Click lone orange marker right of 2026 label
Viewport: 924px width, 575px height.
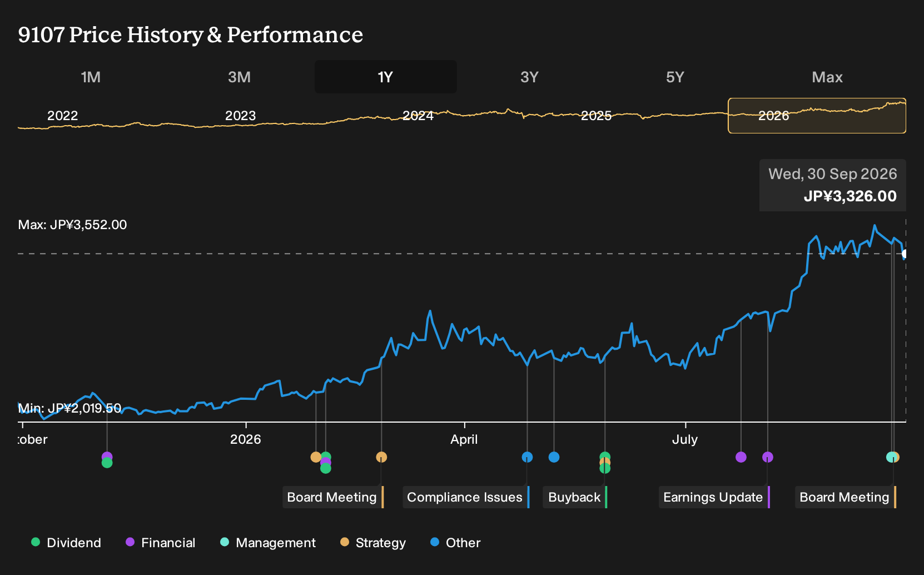[316, 457]
